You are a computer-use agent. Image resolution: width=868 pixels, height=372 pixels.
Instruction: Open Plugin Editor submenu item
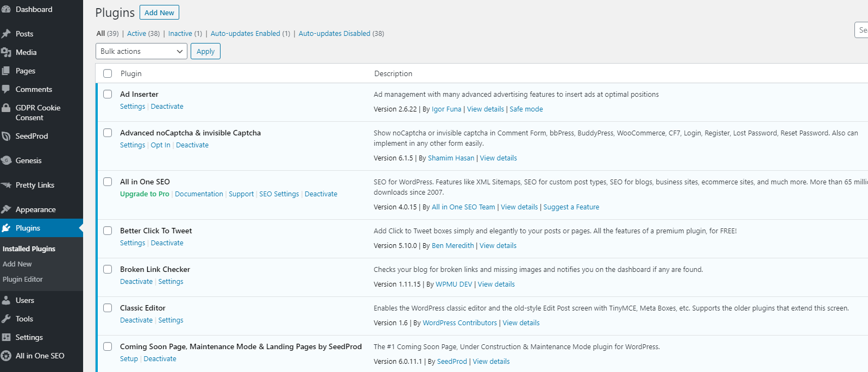pyautogui.click(x=23, y=279)
